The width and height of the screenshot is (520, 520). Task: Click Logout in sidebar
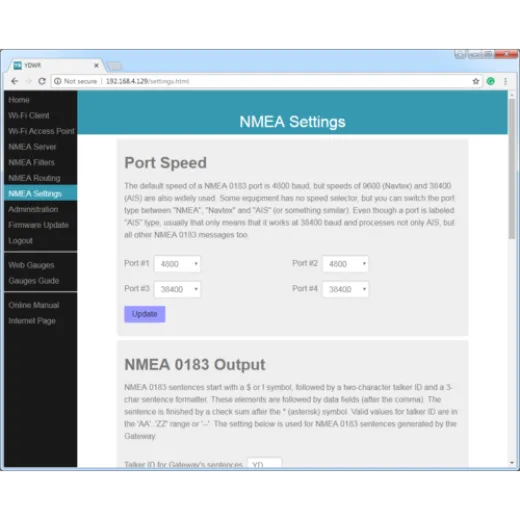tap(20, 240)
